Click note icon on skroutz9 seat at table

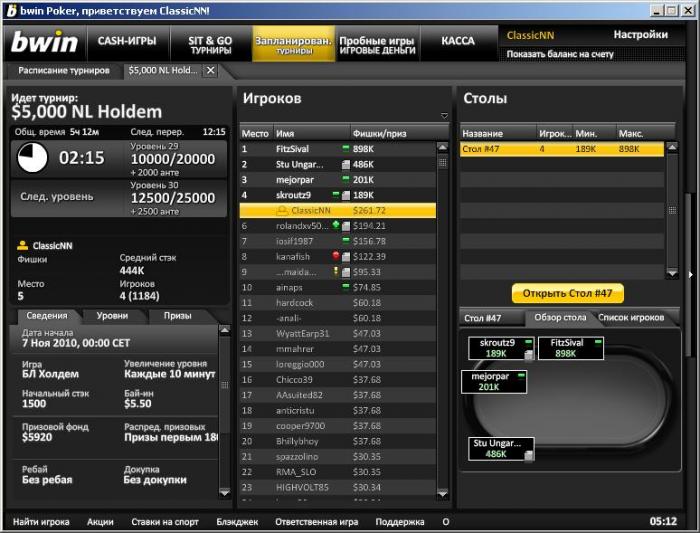pos(528,355)
